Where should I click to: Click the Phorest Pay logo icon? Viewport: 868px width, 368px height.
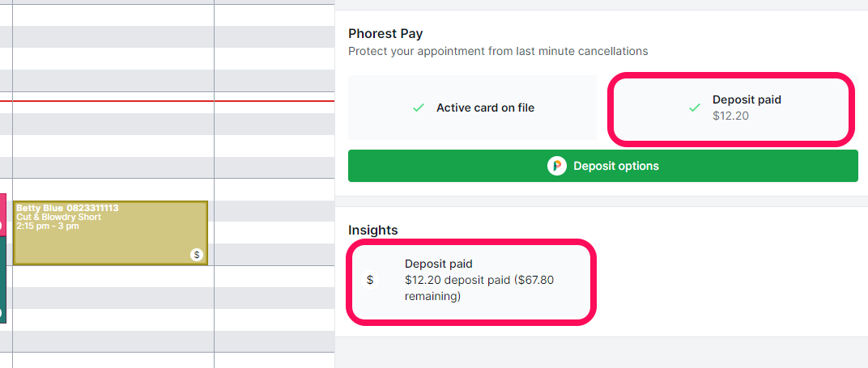(x=557, y=166)
